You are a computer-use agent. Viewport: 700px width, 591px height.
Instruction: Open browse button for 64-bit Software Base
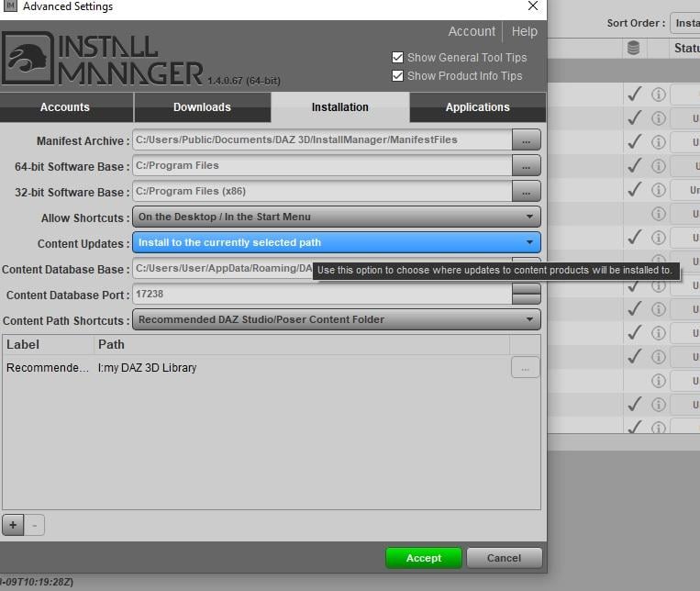tap(527, 166)
